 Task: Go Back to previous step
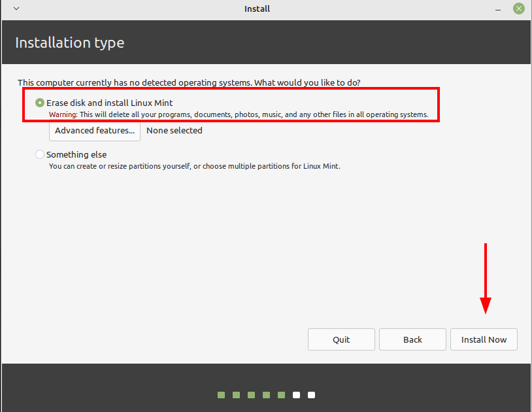pos(412,339)
